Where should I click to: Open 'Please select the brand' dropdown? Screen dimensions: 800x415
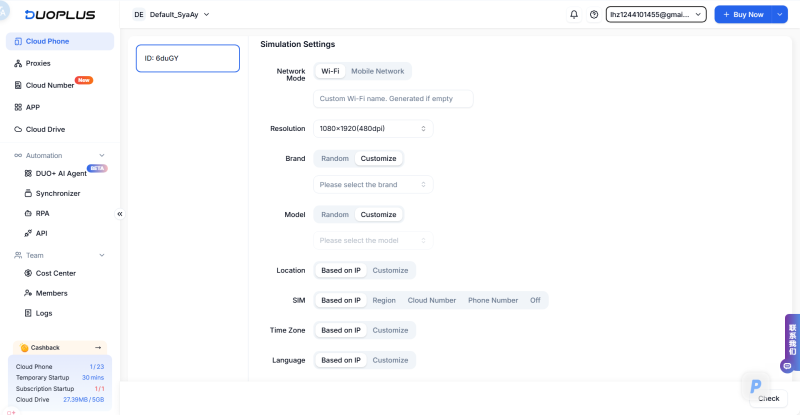click(373, 185)
